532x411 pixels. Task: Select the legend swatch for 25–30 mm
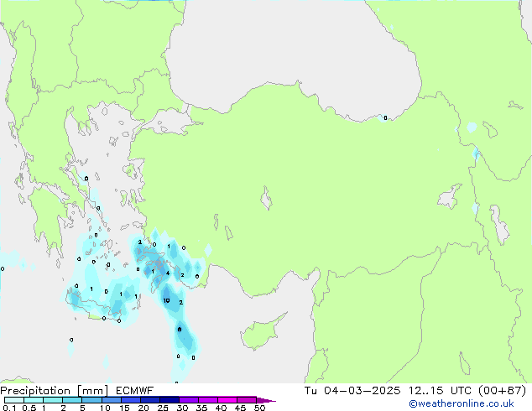[x=169, y=400]
